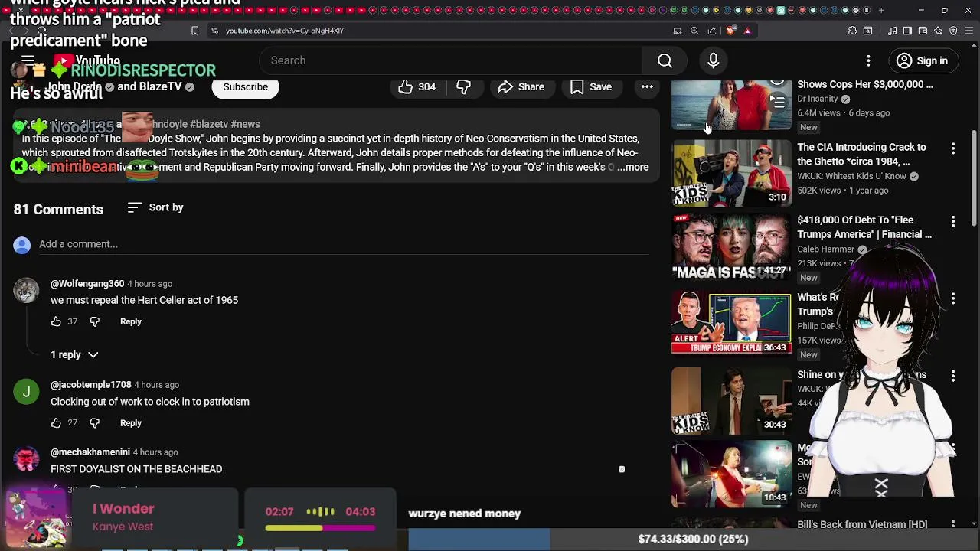
Task: Open options for '$418,000 Of Debt' video
Action: tap(953, 221)
